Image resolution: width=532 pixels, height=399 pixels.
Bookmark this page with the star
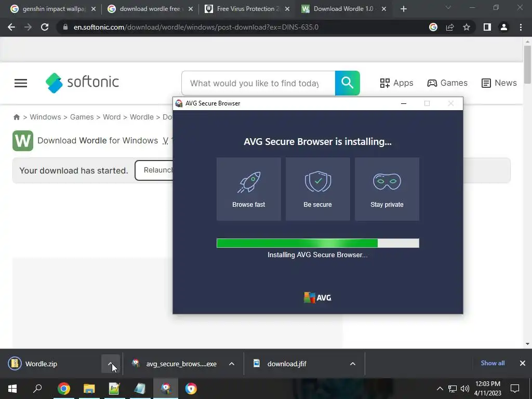pos(467,27)
